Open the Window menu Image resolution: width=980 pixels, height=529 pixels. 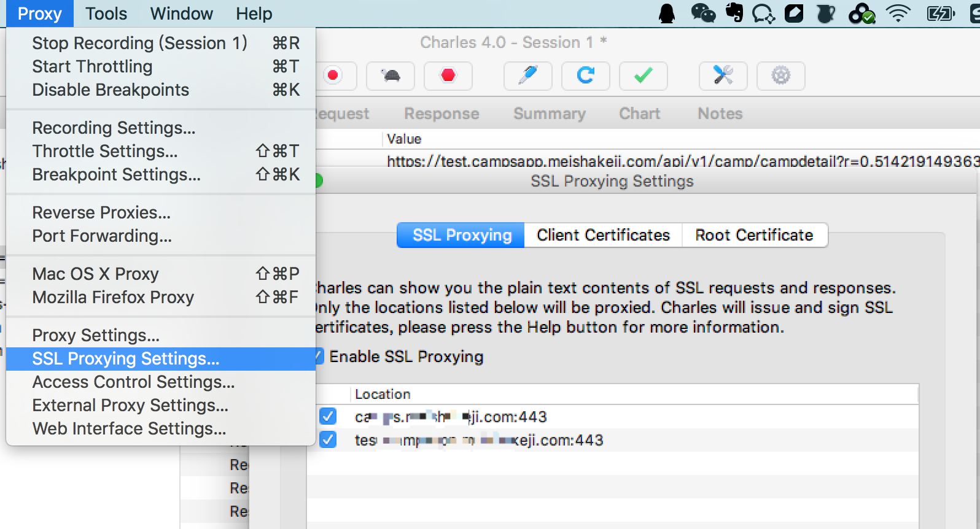tap(182, 14)
